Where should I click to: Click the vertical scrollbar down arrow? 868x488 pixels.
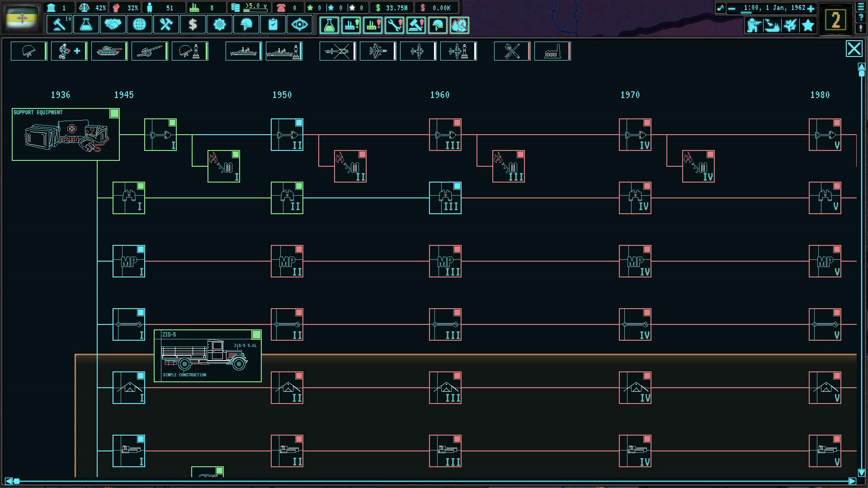[861, 473]
